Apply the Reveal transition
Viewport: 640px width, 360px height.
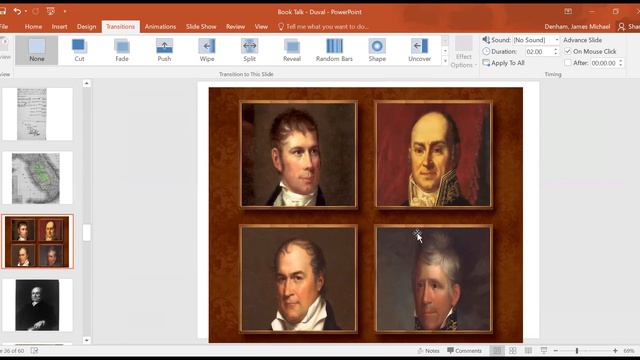(x=292, y=50)
